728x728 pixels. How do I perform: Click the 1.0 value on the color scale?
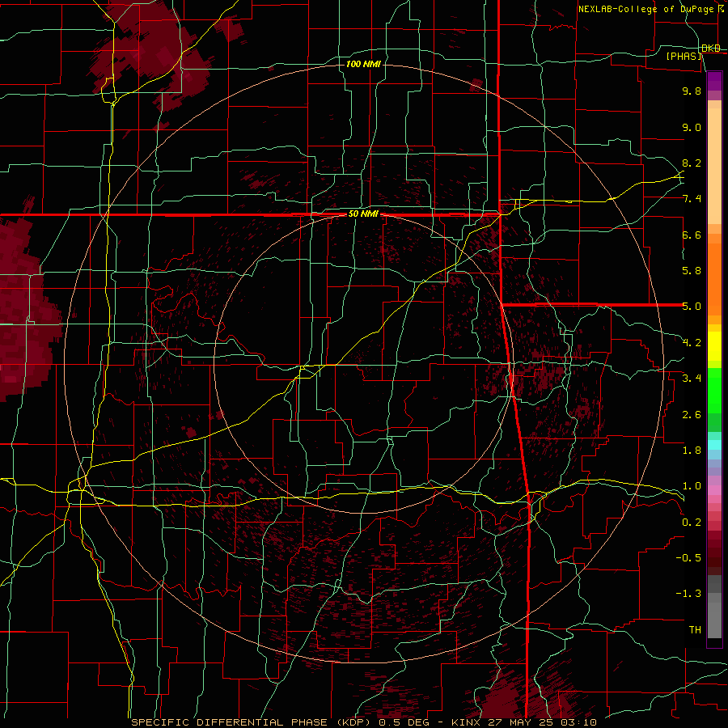[x=692, y=486]
